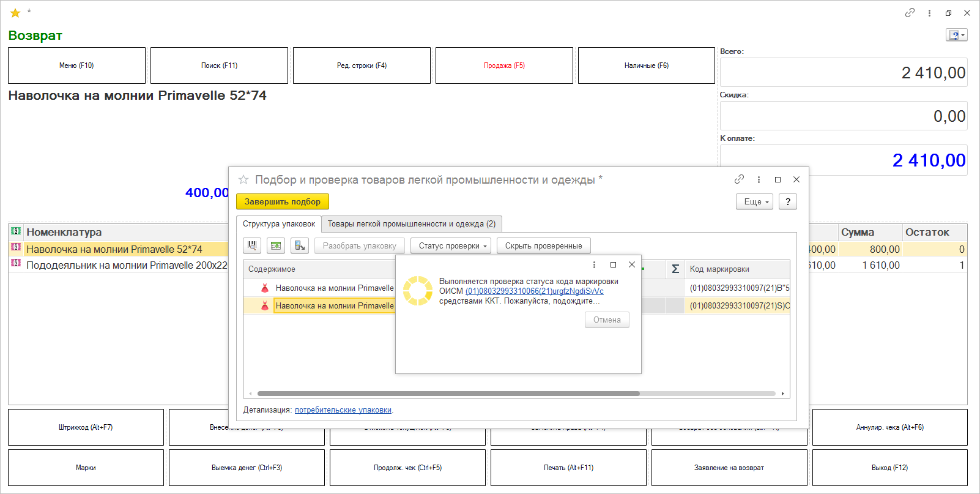The image size is (980, 494).
Task: Click the Содержимое column header
Action: [x=319, y=269]
